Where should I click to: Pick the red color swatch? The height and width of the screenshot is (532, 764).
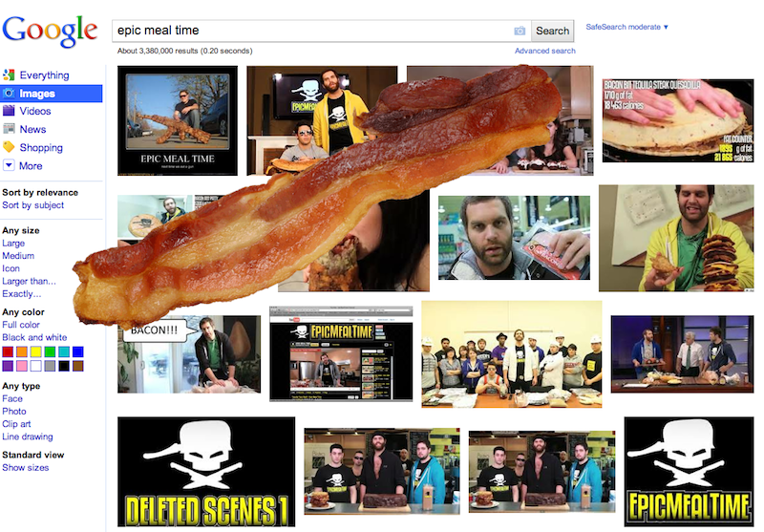coord(8,352)
